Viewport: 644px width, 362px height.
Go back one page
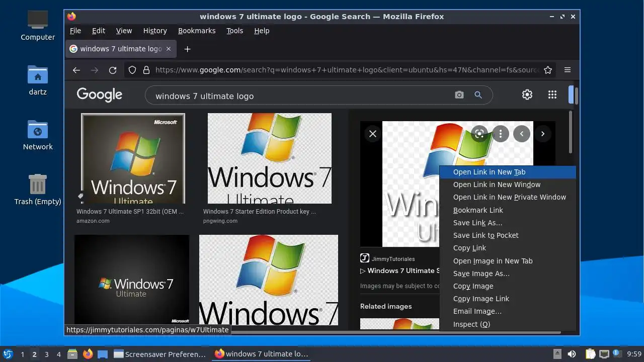point(76,70)
